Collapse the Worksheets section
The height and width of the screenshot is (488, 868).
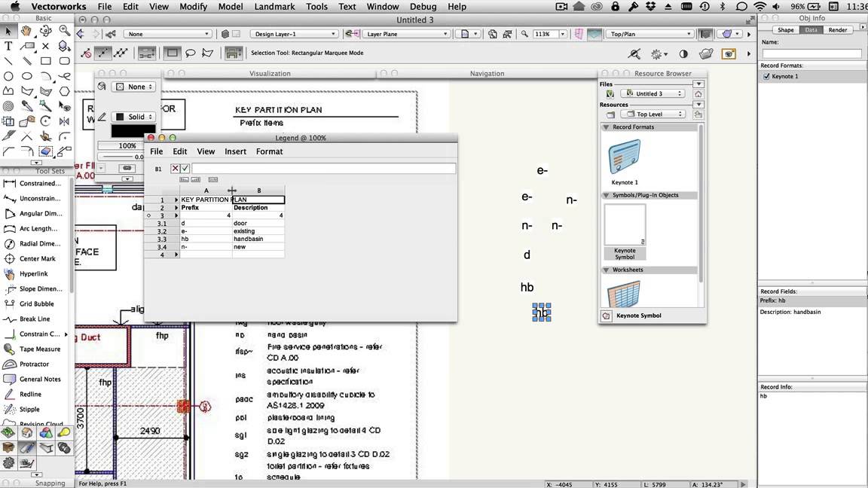(x=606, y=270)
